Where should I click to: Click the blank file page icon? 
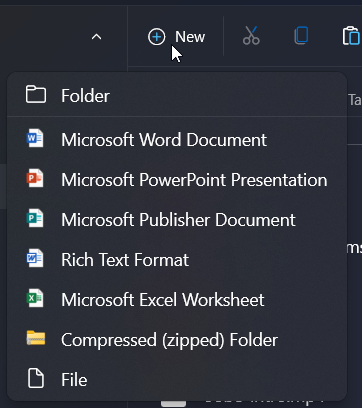pyautogui.click(x=36, y=378)
